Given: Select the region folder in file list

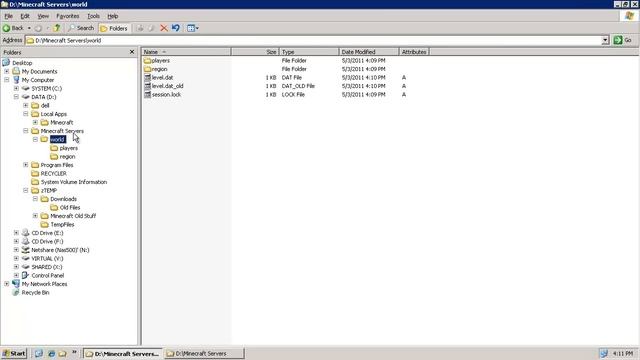Looking at the screenshot, I should point(156,69).
